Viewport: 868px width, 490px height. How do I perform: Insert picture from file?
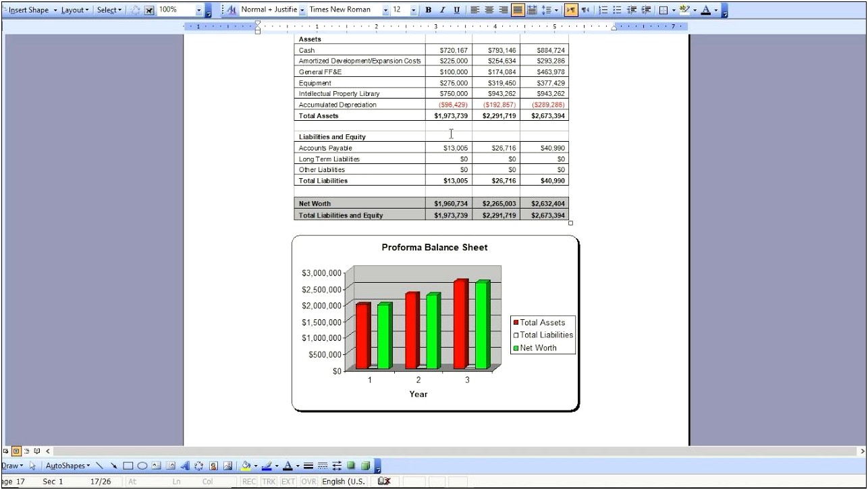click(x=228, y=466)
